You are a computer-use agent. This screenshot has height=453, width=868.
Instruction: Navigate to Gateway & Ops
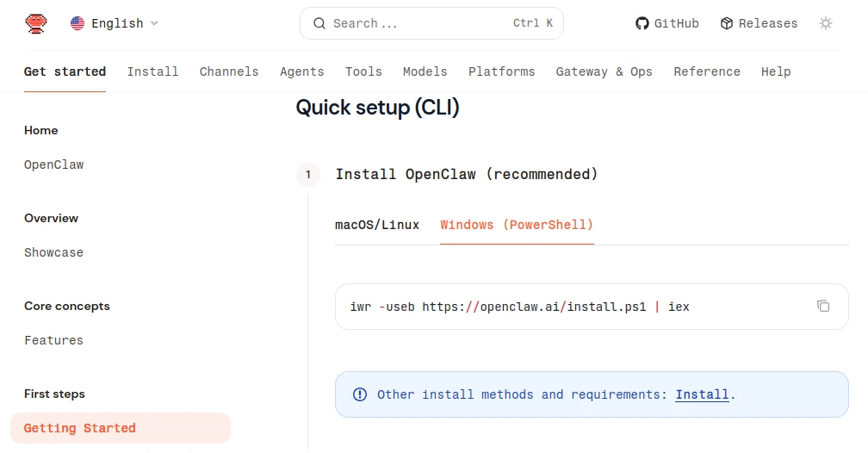click(604, 71)
